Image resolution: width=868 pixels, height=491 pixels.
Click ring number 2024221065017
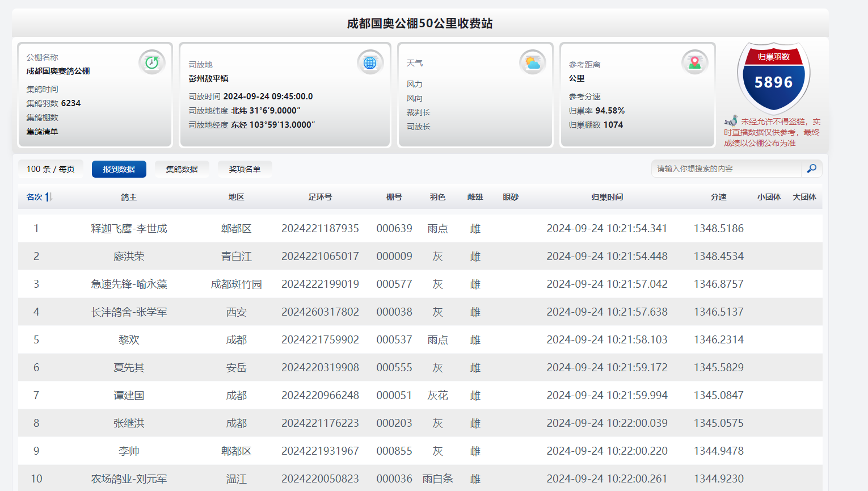pos(320,256)
